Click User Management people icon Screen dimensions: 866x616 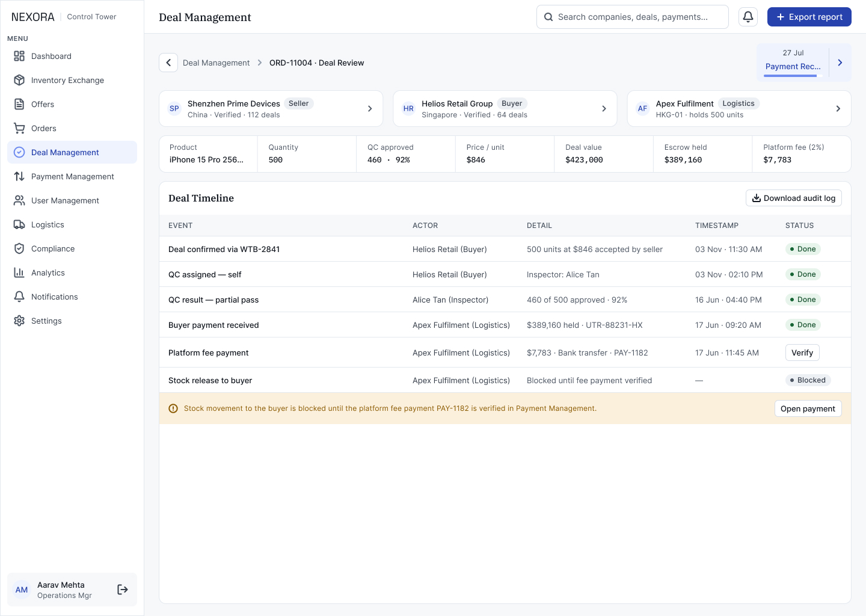click(19, 200)
